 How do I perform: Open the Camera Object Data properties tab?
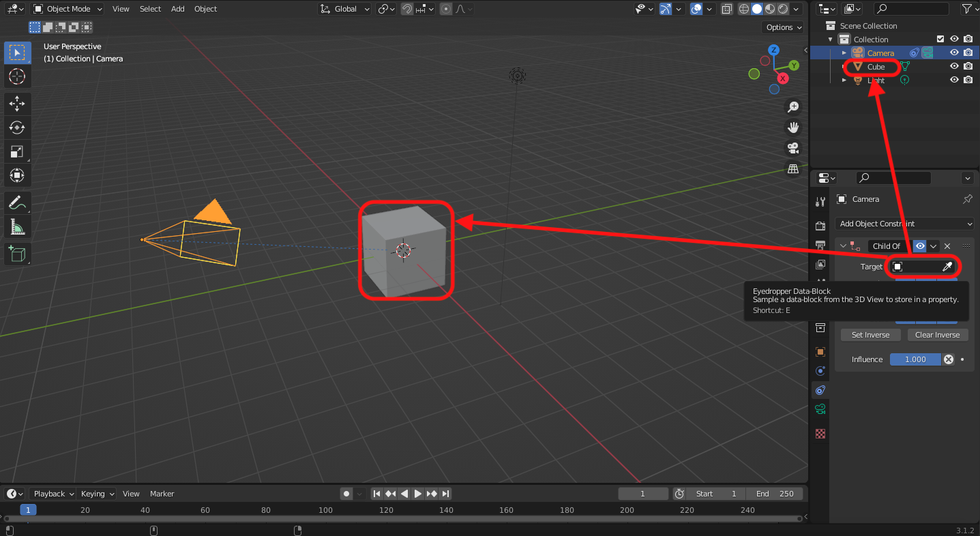tap(820, 409)
